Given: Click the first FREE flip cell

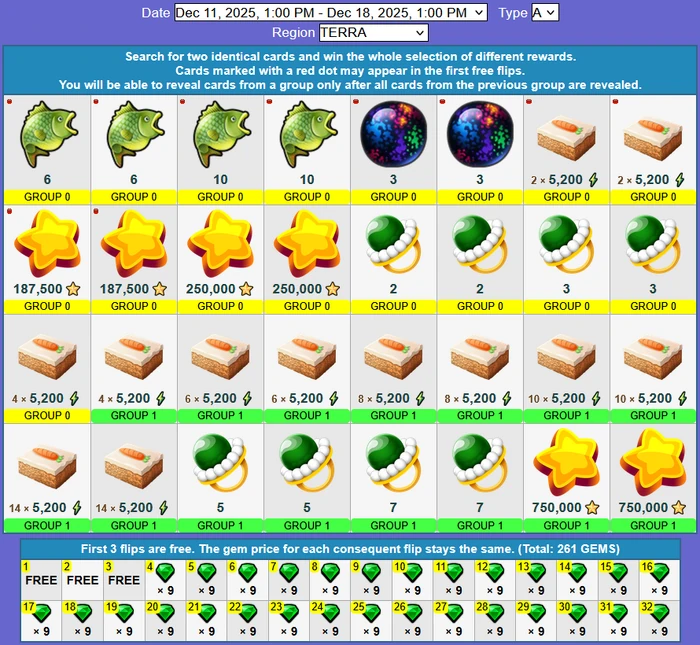Looking at the screenshot, I should pos(41,580).
